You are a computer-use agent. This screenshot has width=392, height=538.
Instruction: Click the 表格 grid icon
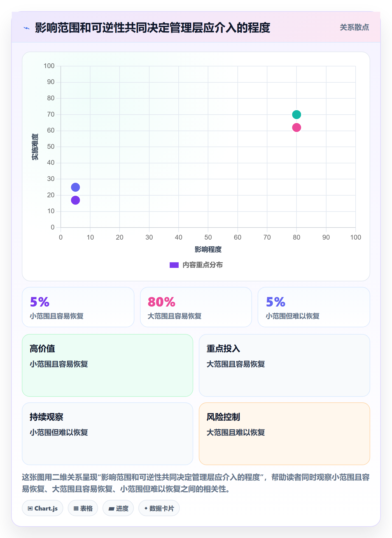pyautogui.click(x=76, y=509)
